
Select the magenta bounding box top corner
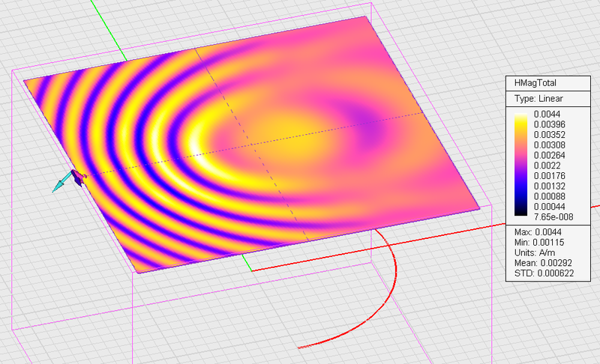coord(370,4)
